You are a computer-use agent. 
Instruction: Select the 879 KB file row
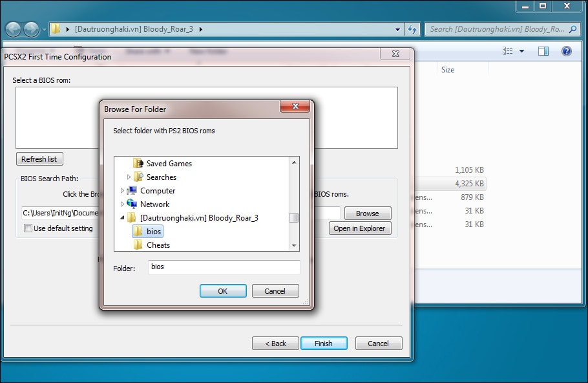tap(450, 197)
